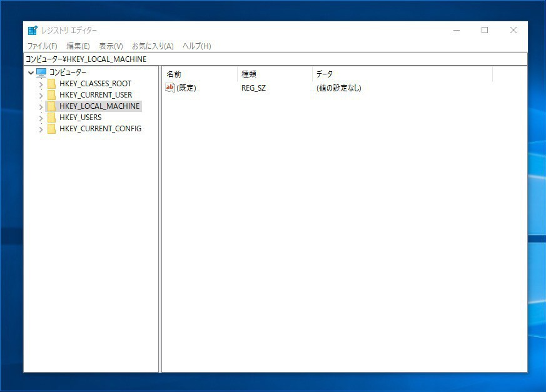Click the HKEY_CURRENT_USER folder icon

pyautogui.click(x=51, y=95)
